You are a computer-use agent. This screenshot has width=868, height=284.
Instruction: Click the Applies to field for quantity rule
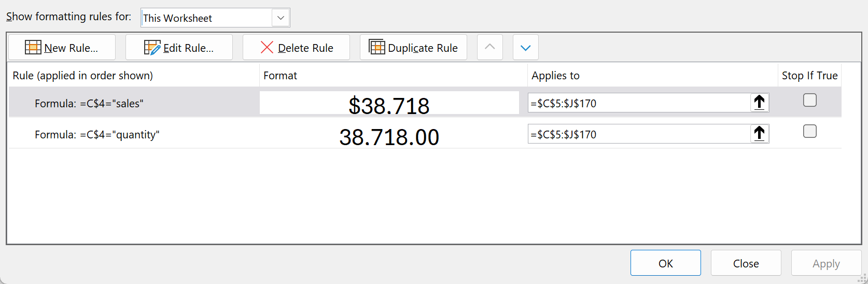click(x=638, y=134)
